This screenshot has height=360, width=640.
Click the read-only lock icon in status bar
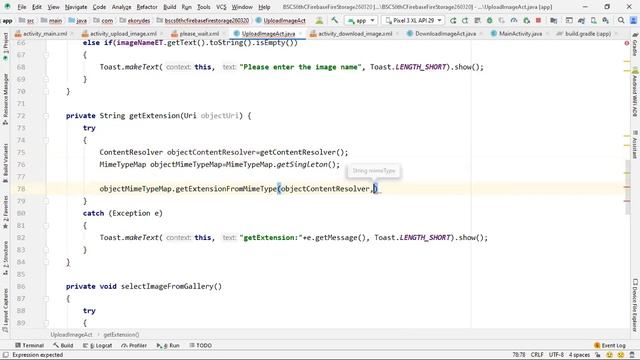(x=598, y=355)
